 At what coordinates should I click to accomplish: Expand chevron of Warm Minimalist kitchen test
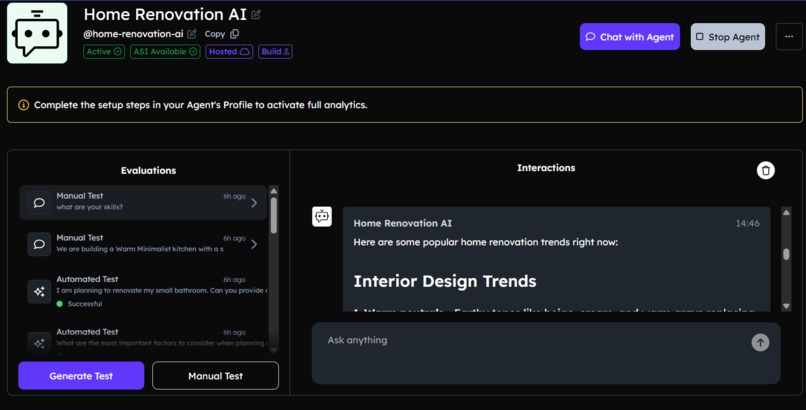coord(254,245)
